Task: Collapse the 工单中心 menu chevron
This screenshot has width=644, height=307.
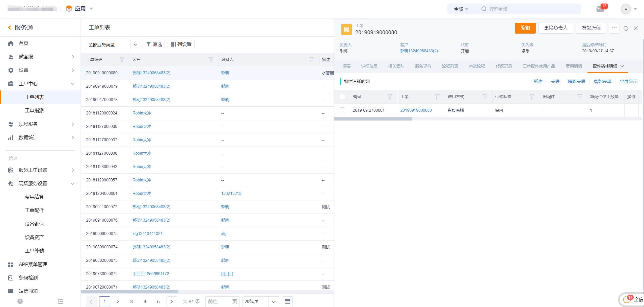Action: pyautogui.click(x=73, y=84)
